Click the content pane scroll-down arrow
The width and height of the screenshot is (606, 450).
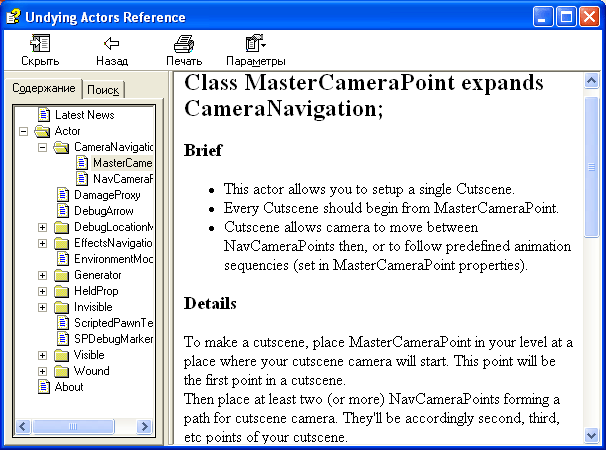coord(591,436)
